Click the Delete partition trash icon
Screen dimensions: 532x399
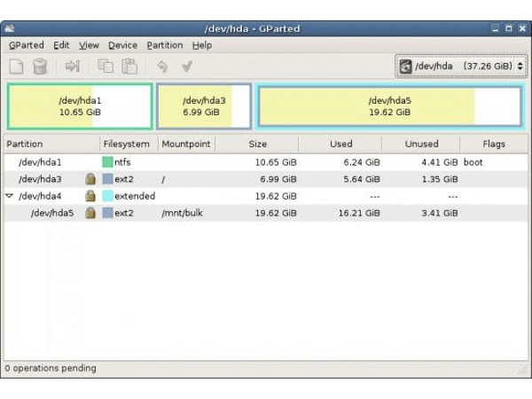coord(40,66)
